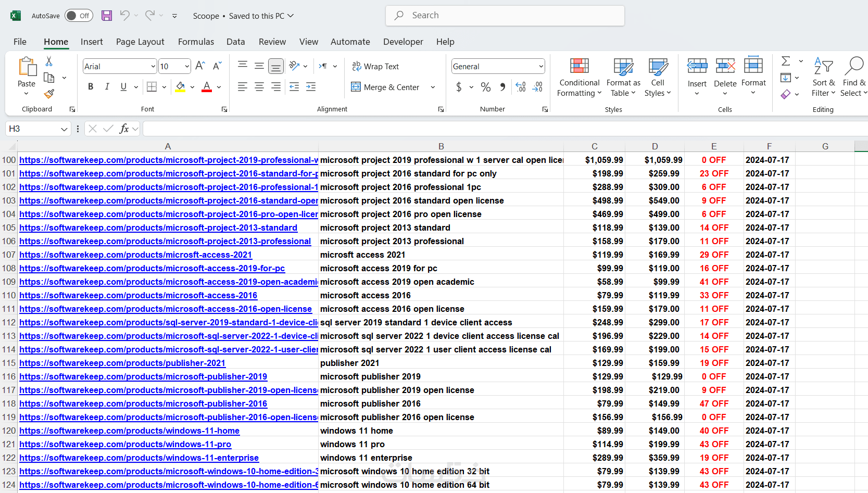Toggle Bold formatting
Viewport: 868px width, 493px height.
[91, 87]
